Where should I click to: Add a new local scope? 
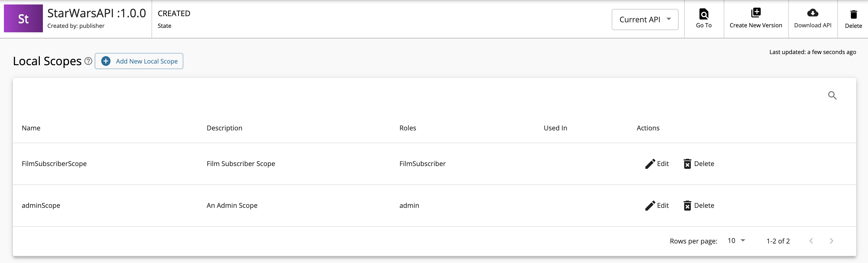coord(139,61)
